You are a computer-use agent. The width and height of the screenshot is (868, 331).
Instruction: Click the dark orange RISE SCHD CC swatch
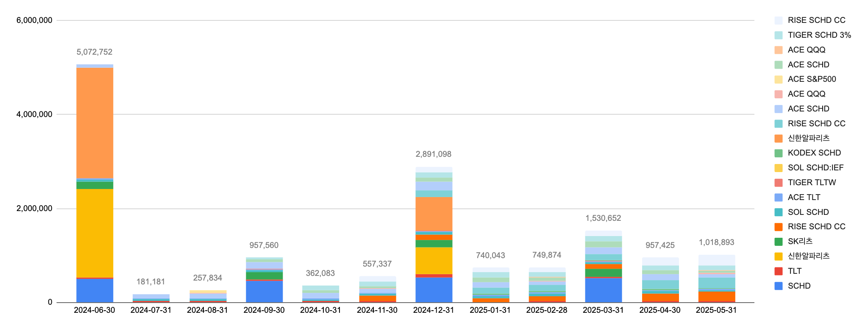pyautogui.click(x=778, y=227)
